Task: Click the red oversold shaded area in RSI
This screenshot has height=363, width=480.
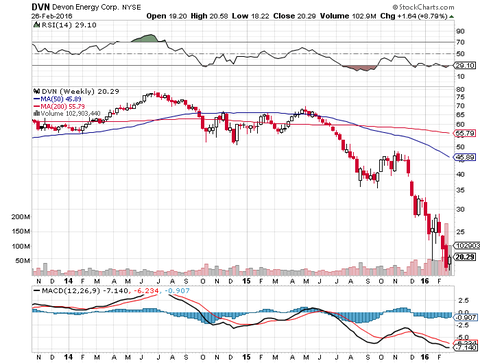Action: (x=362, y=68)
